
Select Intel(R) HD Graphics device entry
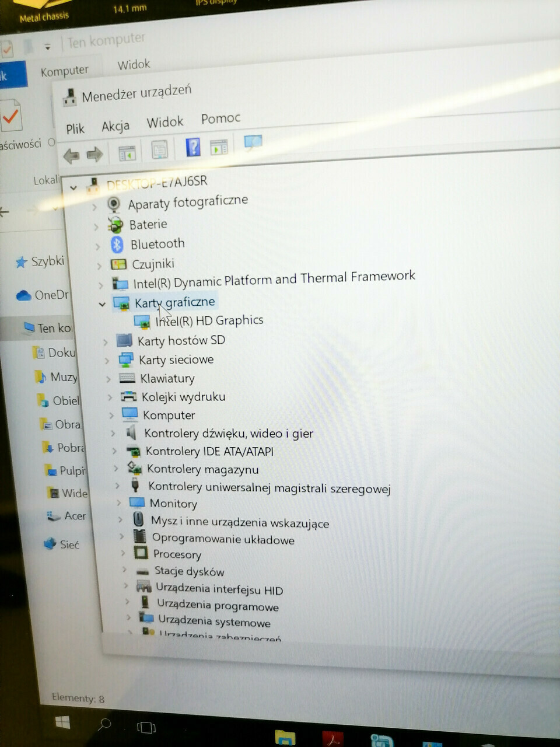pos(209,320)
